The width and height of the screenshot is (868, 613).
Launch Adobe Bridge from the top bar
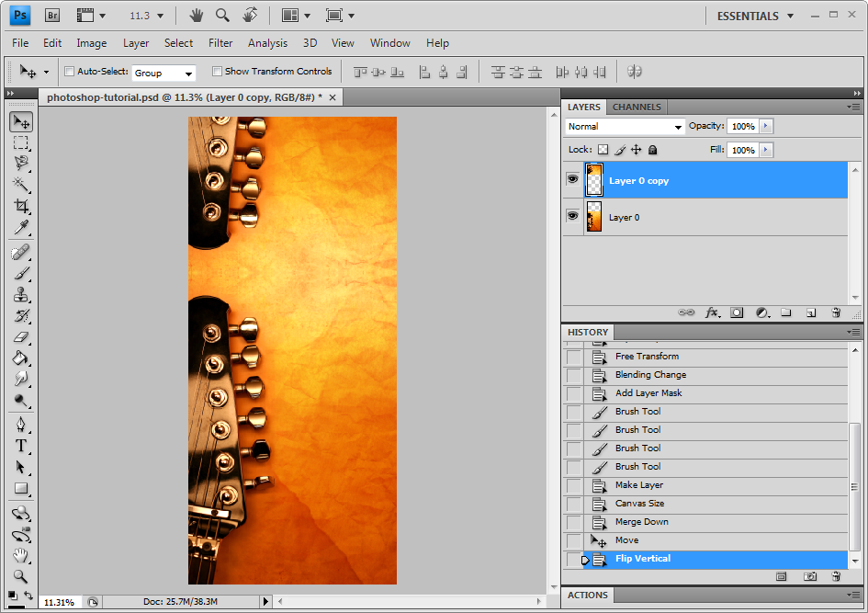[x=52, y=15]
